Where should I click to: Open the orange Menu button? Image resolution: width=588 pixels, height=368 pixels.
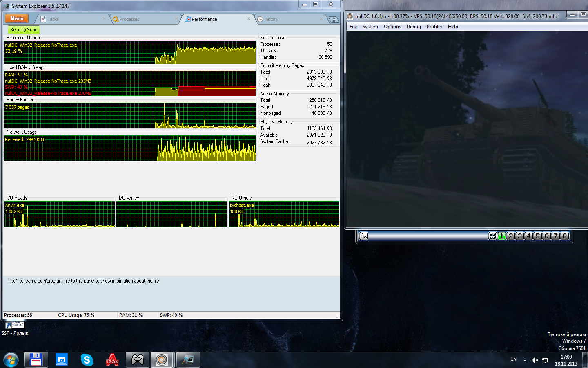tap(17, 18)
